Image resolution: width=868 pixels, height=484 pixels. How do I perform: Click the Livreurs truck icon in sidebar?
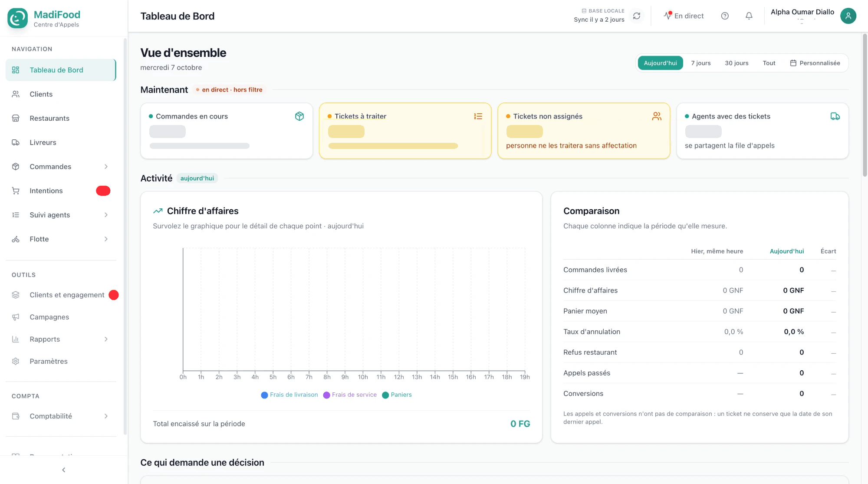pyautogui.click(x=16, y=142)
